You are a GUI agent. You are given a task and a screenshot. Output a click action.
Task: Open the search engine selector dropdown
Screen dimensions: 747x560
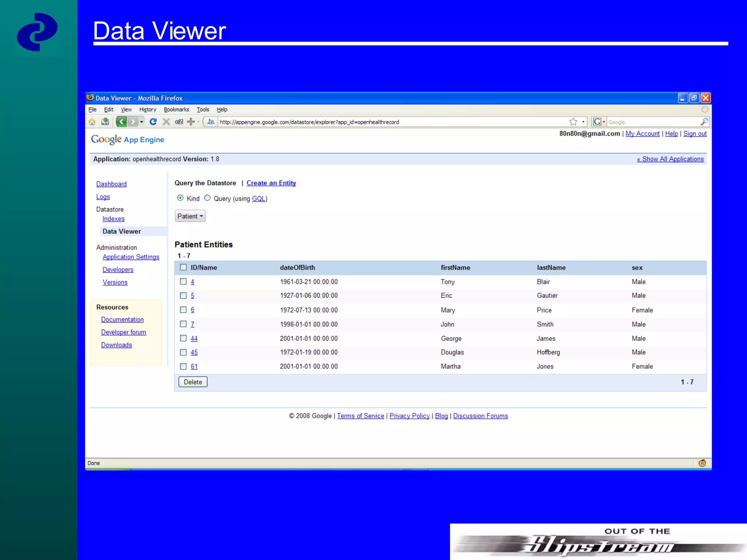[x=604, y=122]
